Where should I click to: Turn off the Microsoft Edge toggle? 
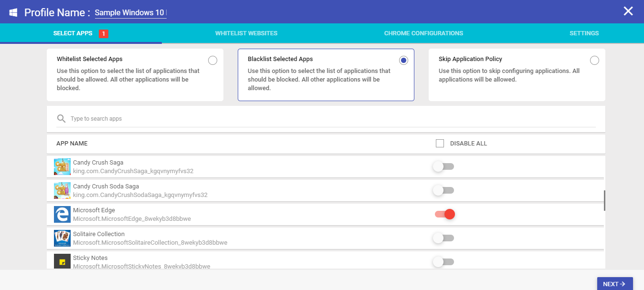coord(444,214)
